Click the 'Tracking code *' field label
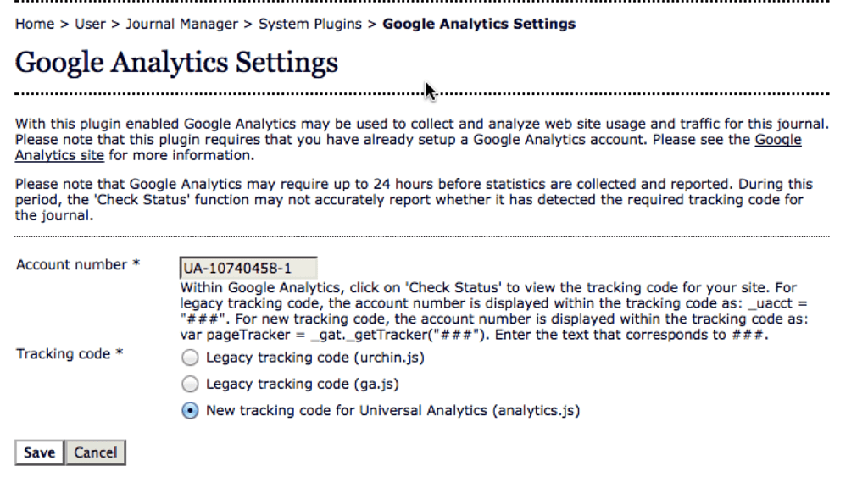Image resolution: width=868 pixels, height=477 pixels. (x=70, y=354)
